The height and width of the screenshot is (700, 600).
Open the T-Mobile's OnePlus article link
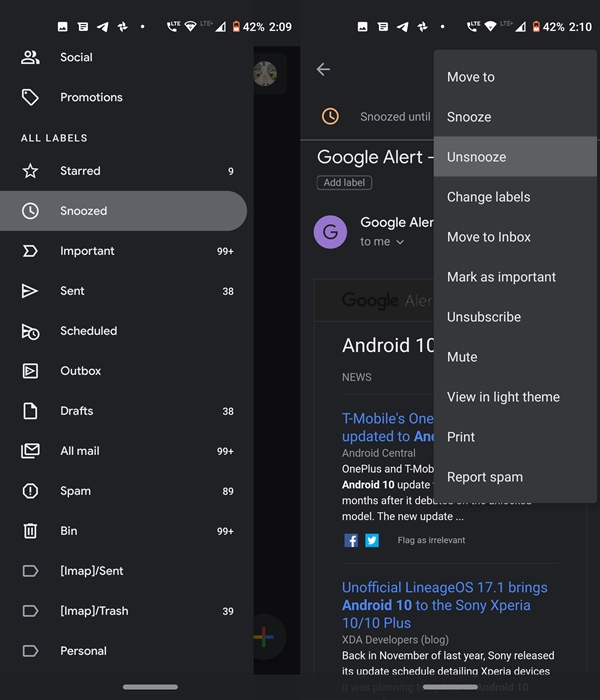388,427
